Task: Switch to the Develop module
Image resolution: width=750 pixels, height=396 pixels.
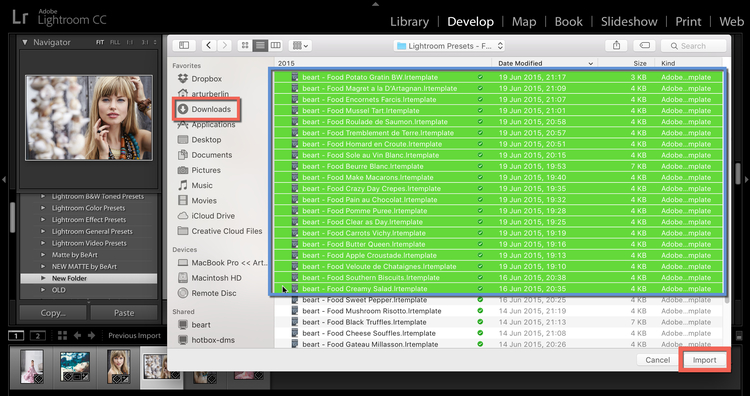Action: point(470,22)
